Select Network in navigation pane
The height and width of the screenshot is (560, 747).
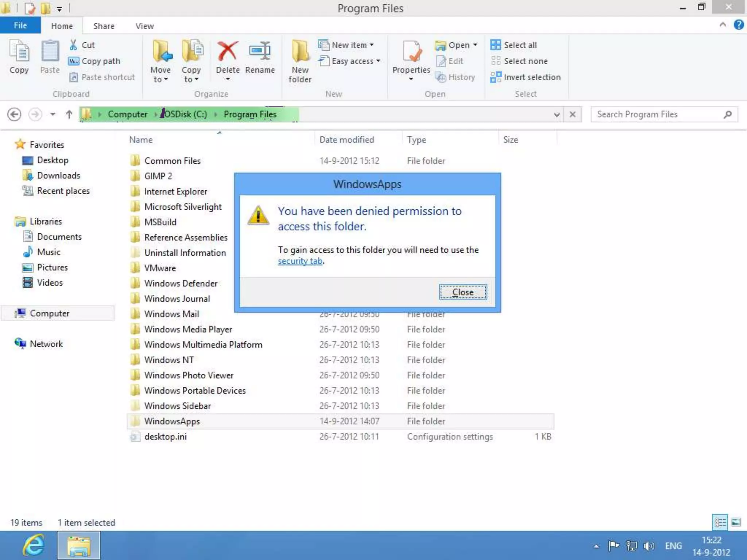[x=39, y=344]
